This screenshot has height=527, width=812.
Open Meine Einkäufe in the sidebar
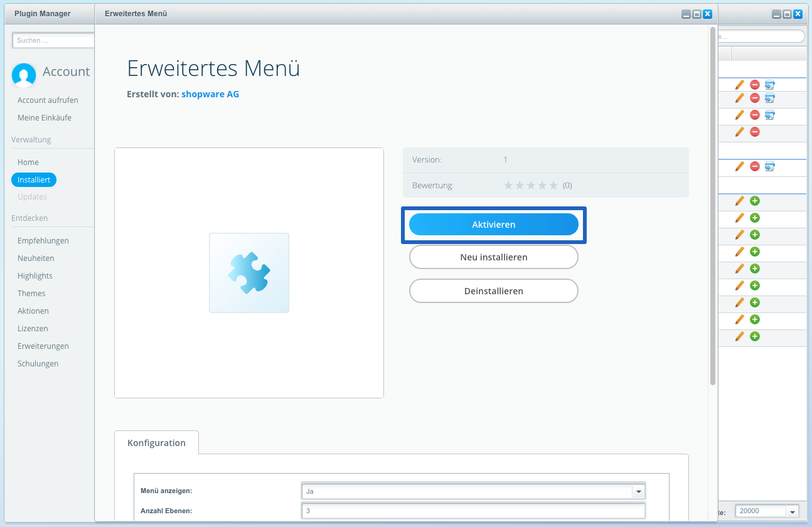(x=45, y=118)
